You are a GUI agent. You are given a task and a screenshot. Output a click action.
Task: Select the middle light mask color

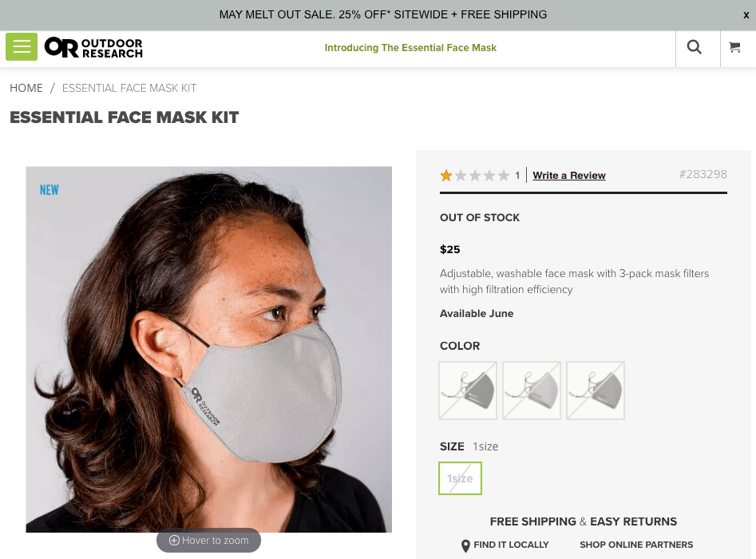[x=532, y=391]
